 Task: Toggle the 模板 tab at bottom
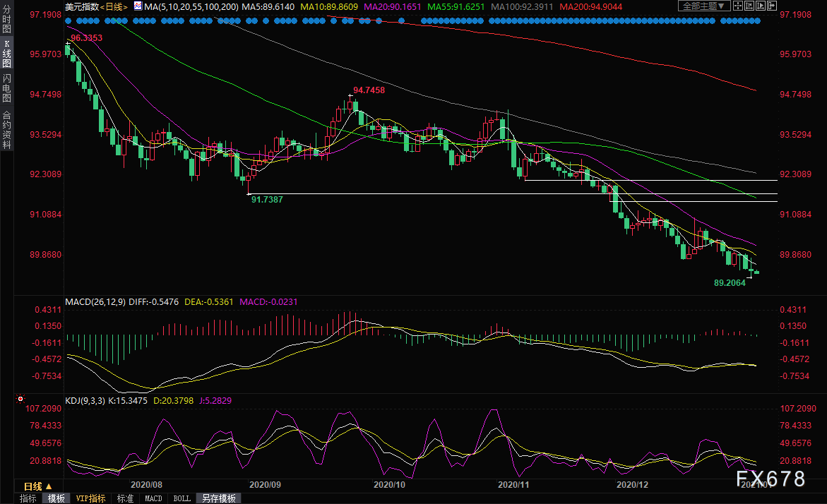pyautogui.click(x=56, y=498)
